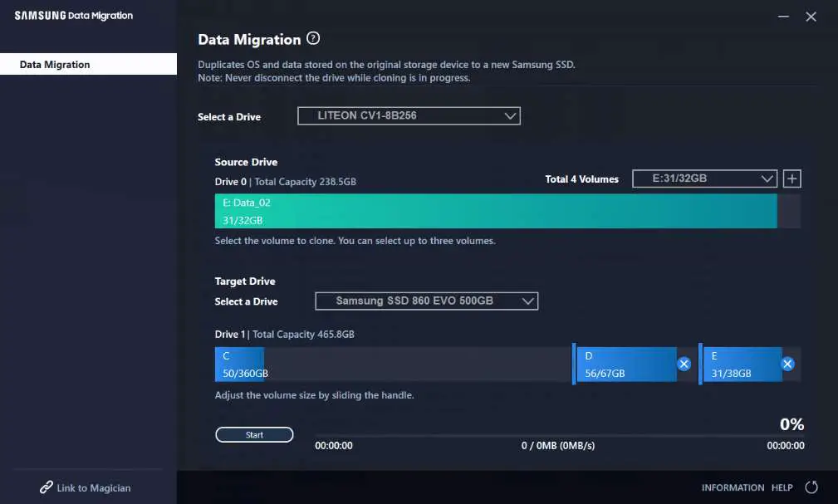Open the source drive selection dropdown
The height and width of the screenshot is (504, 838).
(x=409, y=115)
